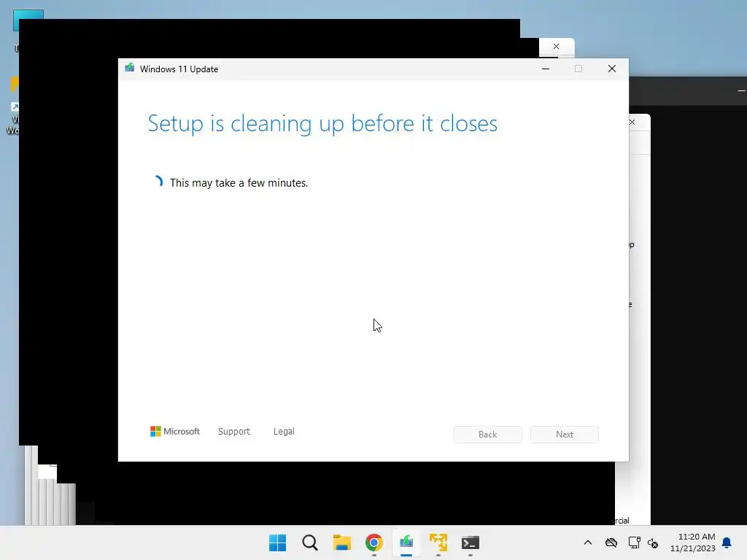This screenshot has width=747, height=560.
Task: Launch Google Chrome from the taskbar
Action: [x=374, y=542]
